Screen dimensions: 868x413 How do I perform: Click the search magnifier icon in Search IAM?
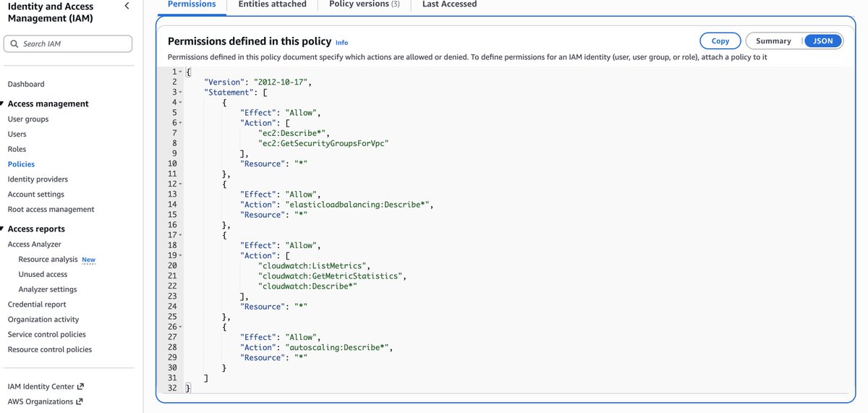click(x=14, y=44)
